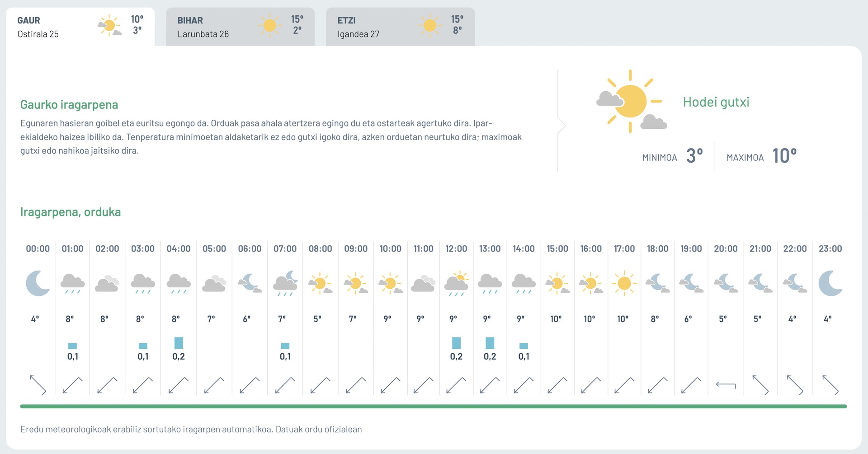Click the green horizontal bar under hourly forecast
The height and width of the screenshot is (454, 868).
click(434, 407)
